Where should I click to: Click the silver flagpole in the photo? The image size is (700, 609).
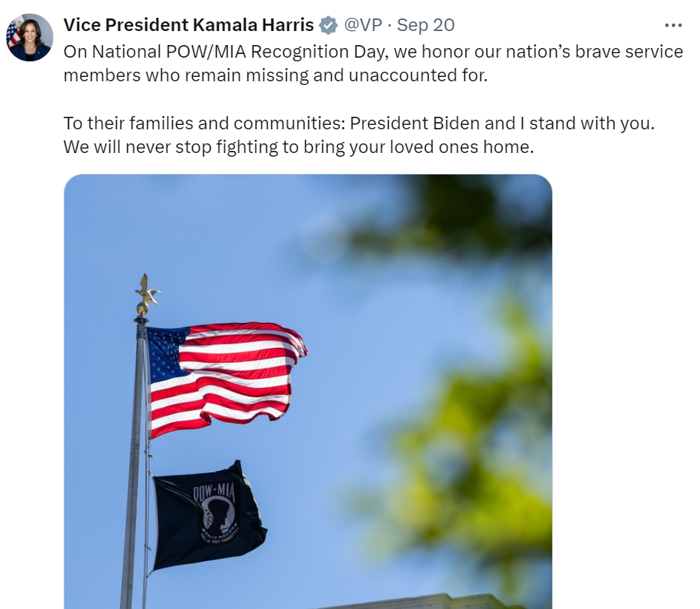point(134,464)
